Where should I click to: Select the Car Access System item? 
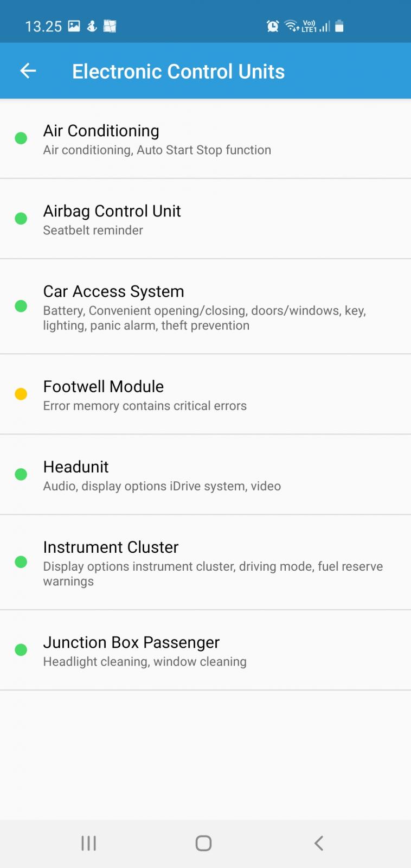click(x=206, y=307)
